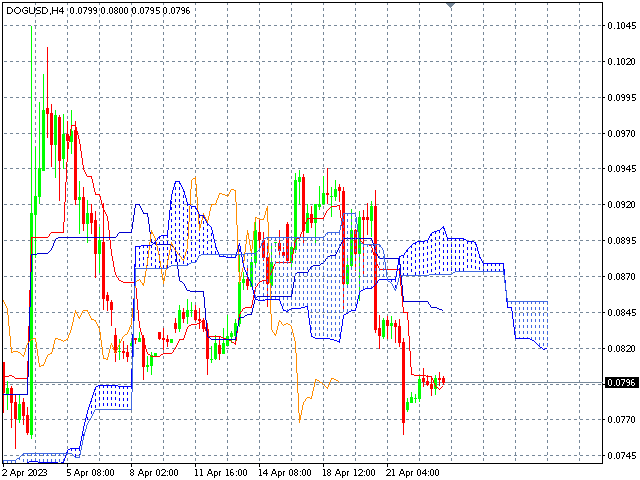Click the 0.1045 price scale label
Viewport: 640px width, 480px height.
click(621, 26)
